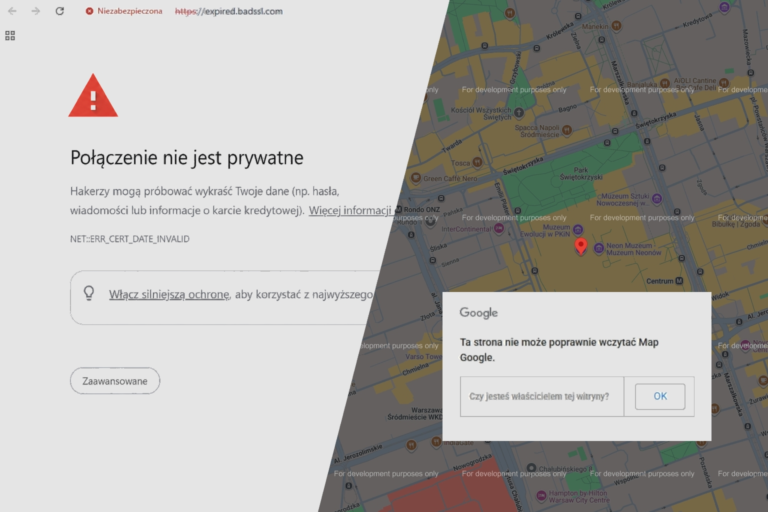Open the apps grid icon

(10, 35)
